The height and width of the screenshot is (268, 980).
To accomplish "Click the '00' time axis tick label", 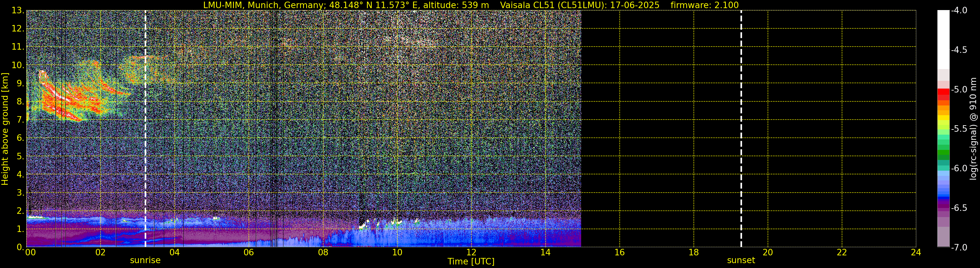I will (x=30, y=252).
